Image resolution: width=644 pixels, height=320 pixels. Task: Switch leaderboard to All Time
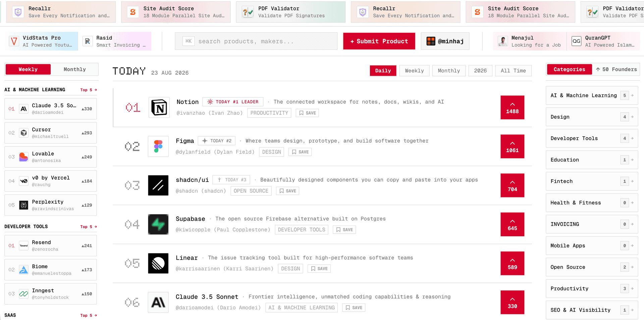click(x=513, y=71)
